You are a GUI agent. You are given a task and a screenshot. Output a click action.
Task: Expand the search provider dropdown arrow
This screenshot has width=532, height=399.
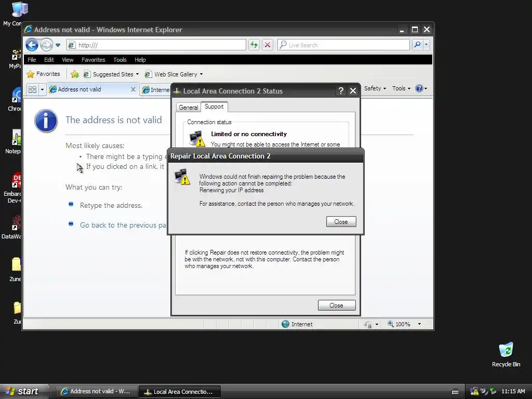(427, 45)
